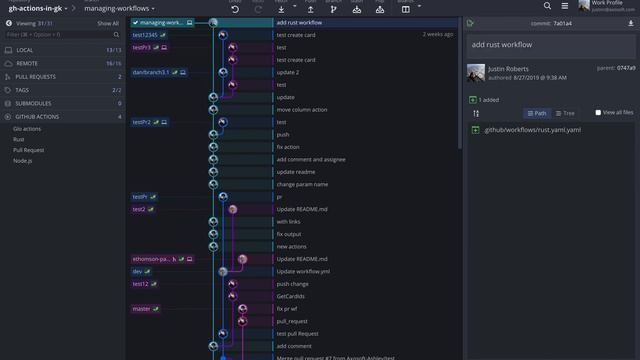Click the Redo toolbar icon
This screenshot has height=360, width=640.
(x=258, y=9)
